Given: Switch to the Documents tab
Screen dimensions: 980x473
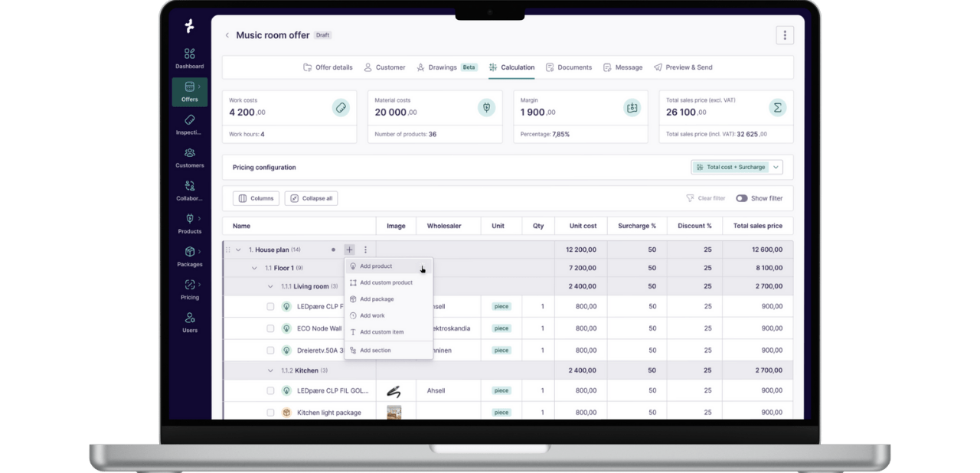Looking at the screenshot, I should (569, 67).
